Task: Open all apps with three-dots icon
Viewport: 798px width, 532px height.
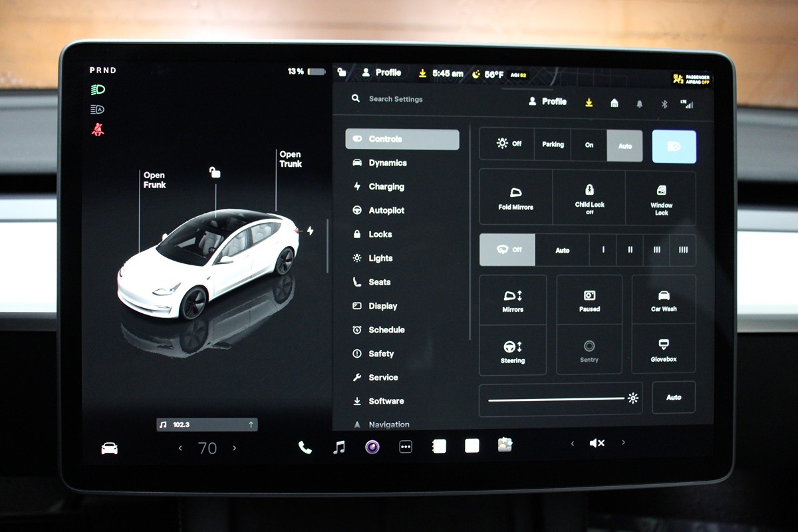Action: click(406, 447)
